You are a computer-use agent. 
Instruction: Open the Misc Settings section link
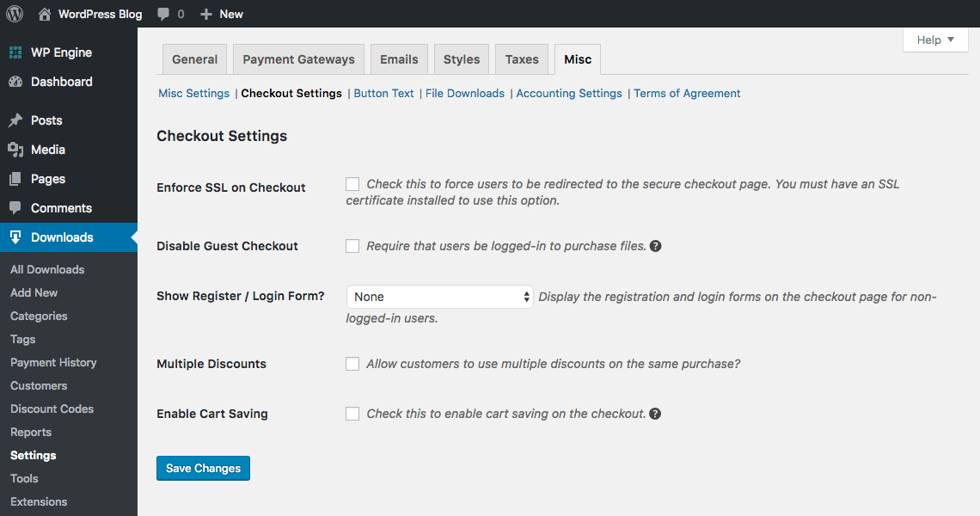point(193,93)
